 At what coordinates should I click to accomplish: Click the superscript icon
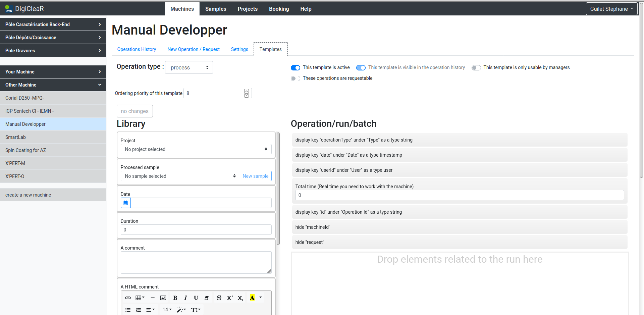pos(230,298)
